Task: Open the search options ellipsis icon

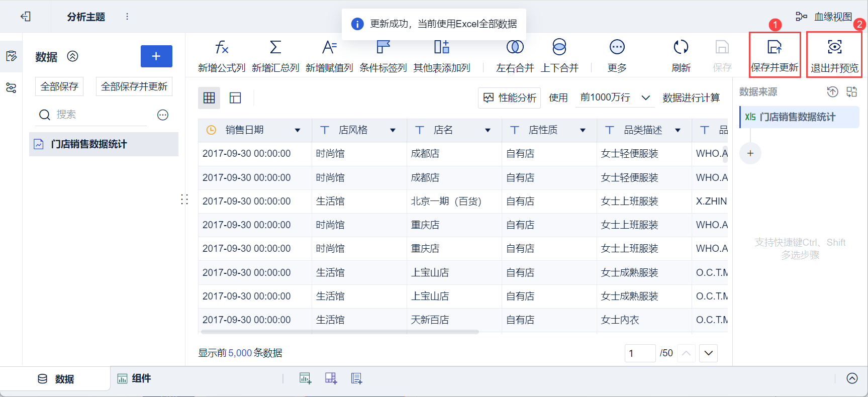Action: click(x=163, y=115)
